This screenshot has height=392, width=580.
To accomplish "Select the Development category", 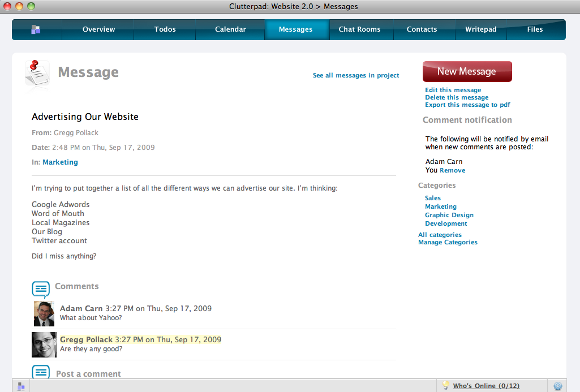I will pos(446,223).
